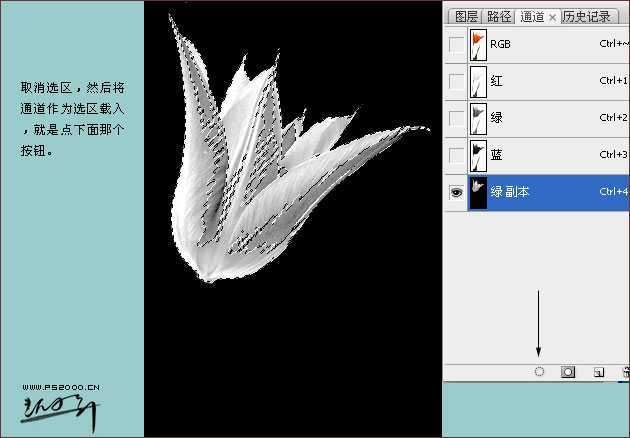Viewport: 630px width, 438px height.
Task: Click the 绿 channel thumbnail
Action: click(478, 119)
